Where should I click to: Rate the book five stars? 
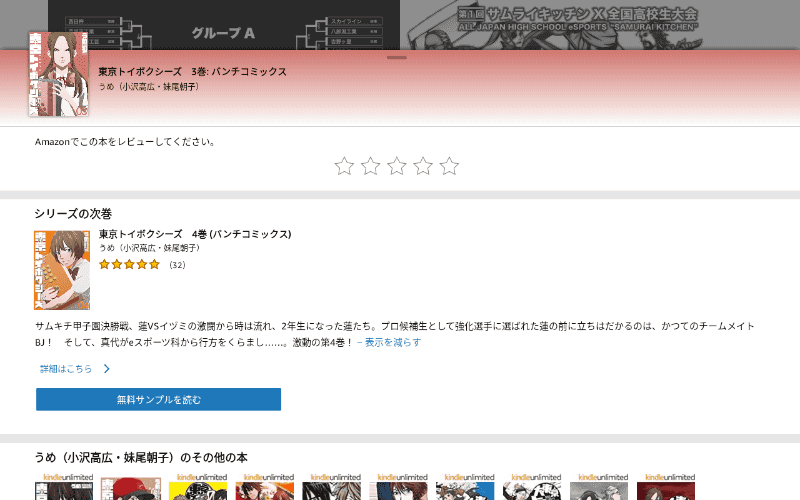pyautogui.click(x=449, y=166)
